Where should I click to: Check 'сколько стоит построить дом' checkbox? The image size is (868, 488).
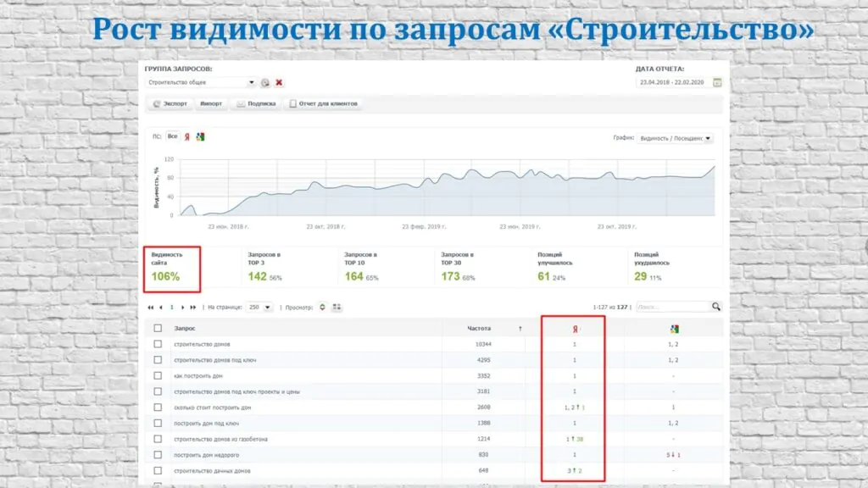point(158,408)
